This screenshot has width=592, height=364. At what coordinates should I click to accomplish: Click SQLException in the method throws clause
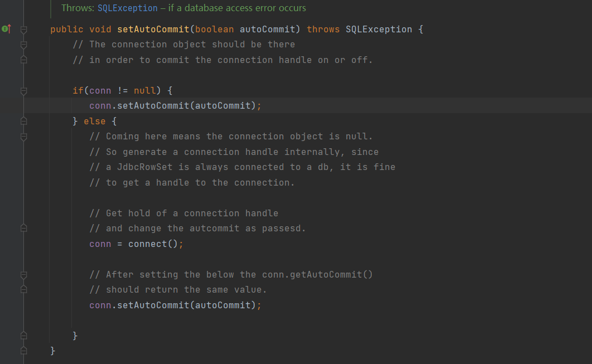tap(379, 29)
